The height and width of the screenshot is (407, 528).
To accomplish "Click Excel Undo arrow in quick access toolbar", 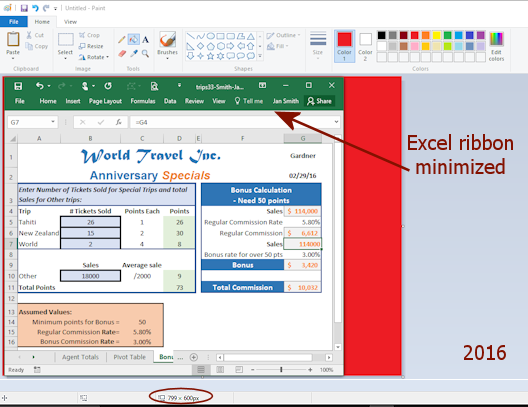I will coord(40,86).
